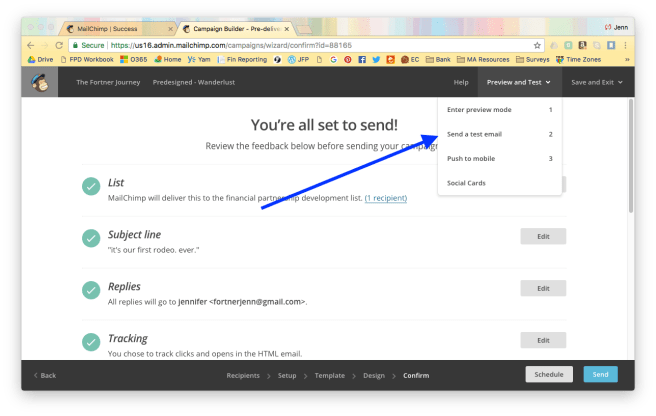Image resolution: width=656 pixels, height=416 pixels.
Task: Click the Subject line green checkmark icon
Action: (91, 238)
